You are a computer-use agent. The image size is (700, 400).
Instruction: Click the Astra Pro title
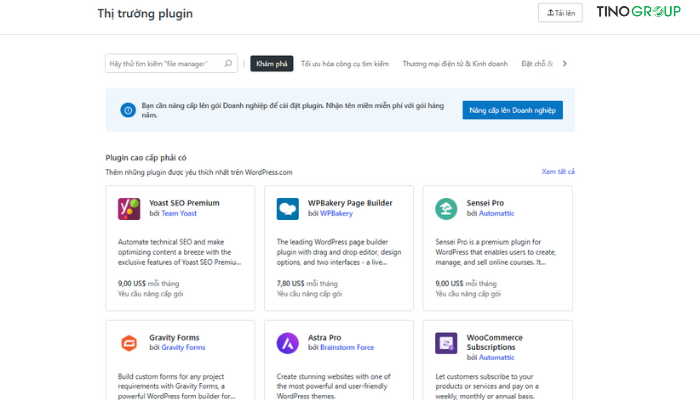pyautogui.click(x=325, y=338)
